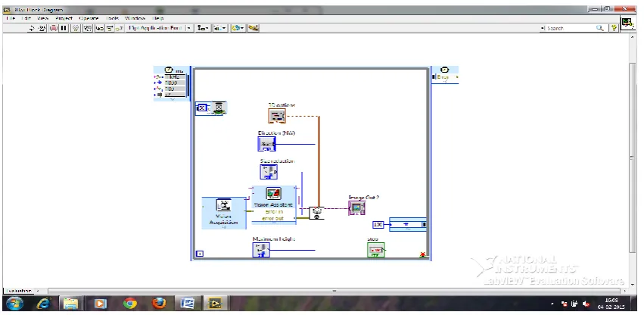Image resolution: width=644 pixels, height=315 pixels.
Task: Open the Operate menu
Action: tap(89, 18)
